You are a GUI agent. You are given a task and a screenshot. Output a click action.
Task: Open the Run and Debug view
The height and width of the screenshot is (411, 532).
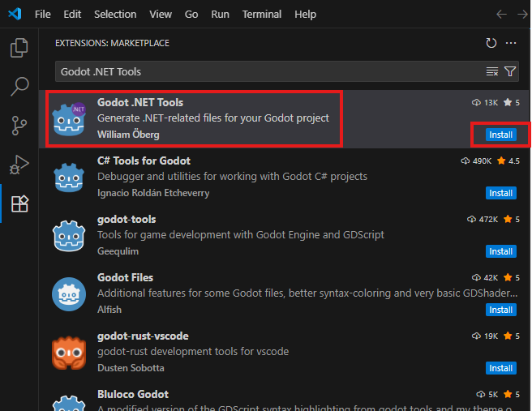click(x=19, y=165)
